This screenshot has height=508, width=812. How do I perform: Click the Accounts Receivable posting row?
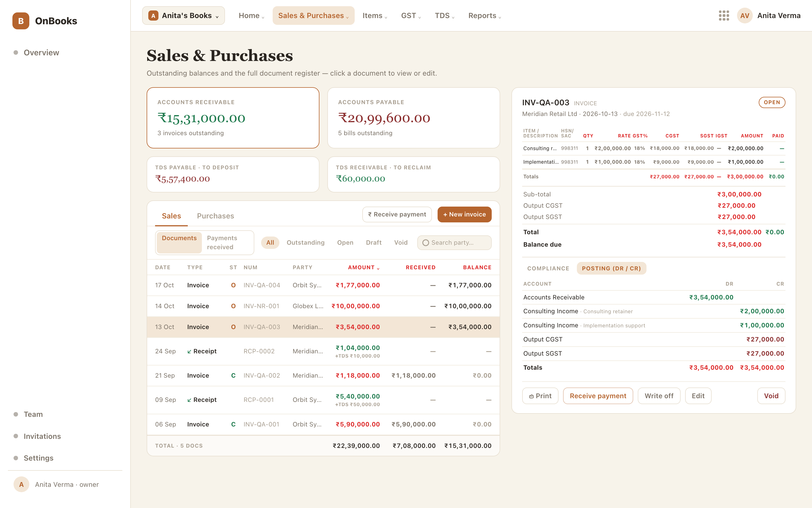[654, 297]
